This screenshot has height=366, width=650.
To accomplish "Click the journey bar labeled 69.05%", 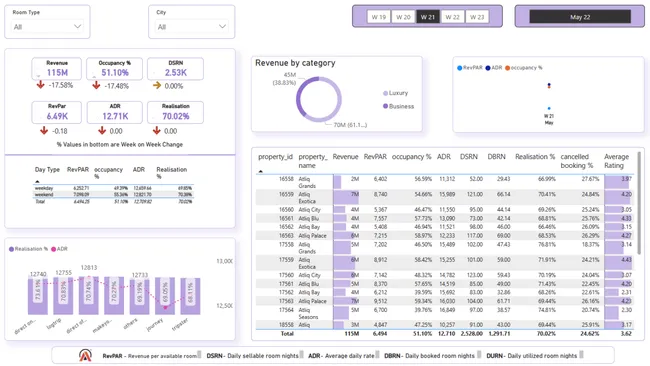I will 165,296.
